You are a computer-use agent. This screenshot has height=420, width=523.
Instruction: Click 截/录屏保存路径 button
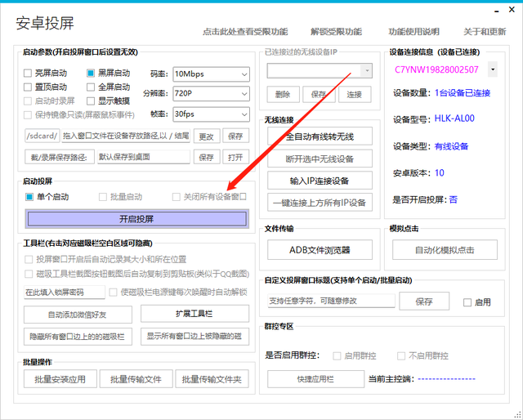59,157
